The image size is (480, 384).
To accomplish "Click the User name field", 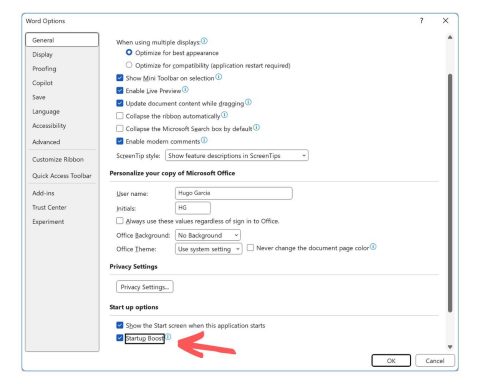I will point(234,193).
